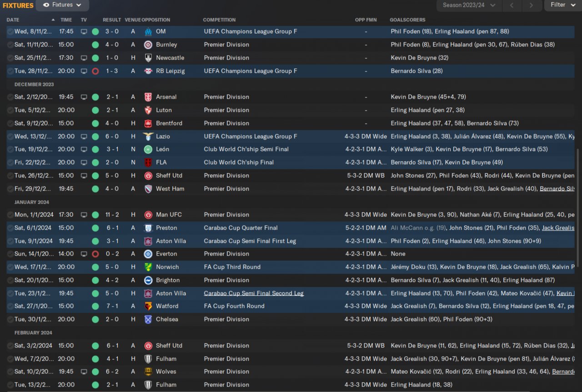Click the Luton club badge
Image resolution: width=582 pixels, height=392 pixels.
[x=148, y=110]
